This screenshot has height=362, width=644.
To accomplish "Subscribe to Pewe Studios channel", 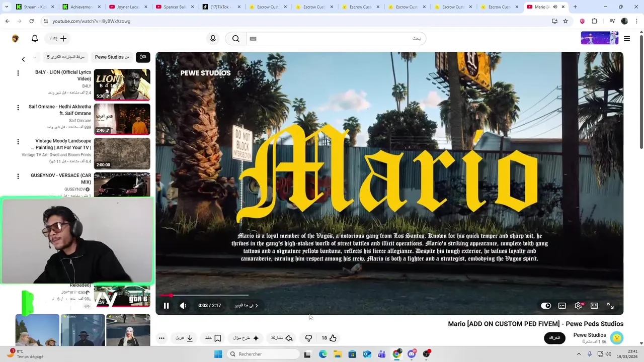I will pos(554,338).
